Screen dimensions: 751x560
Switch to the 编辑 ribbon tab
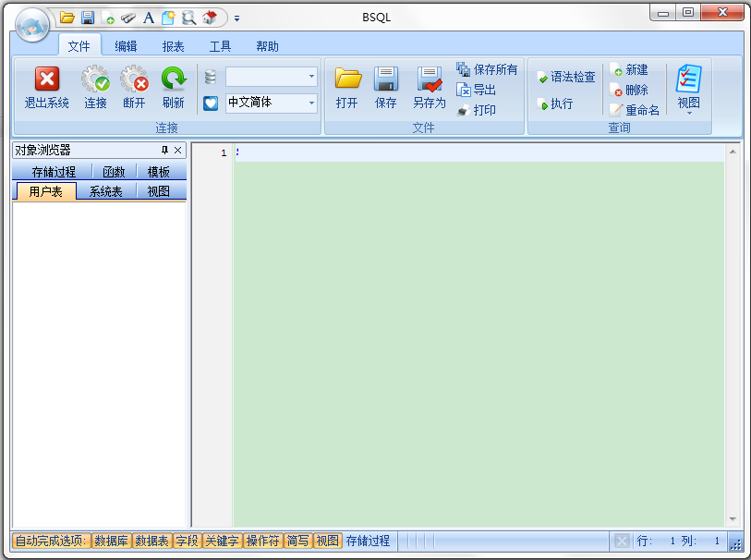(x=126, y=46)
